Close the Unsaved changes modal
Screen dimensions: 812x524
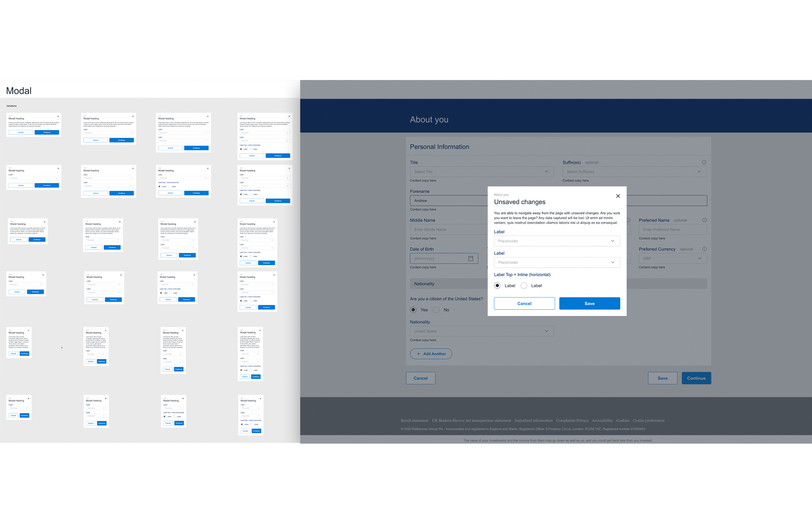[x=618, y=196]
